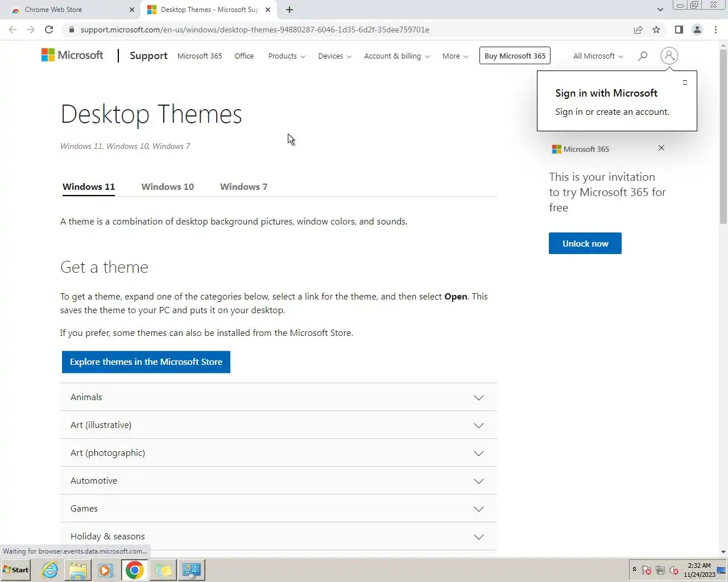The width and height of the screenshot is (728, 582).
Task: Click the taskbar clock showing 2:32 AM
Action: (699, 570)
